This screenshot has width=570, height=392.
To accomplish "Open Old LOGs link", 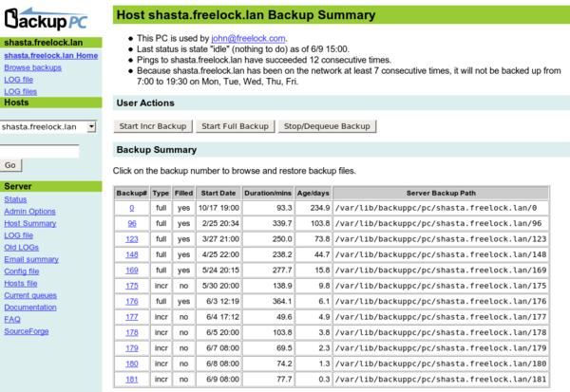I will coord(22,248).
